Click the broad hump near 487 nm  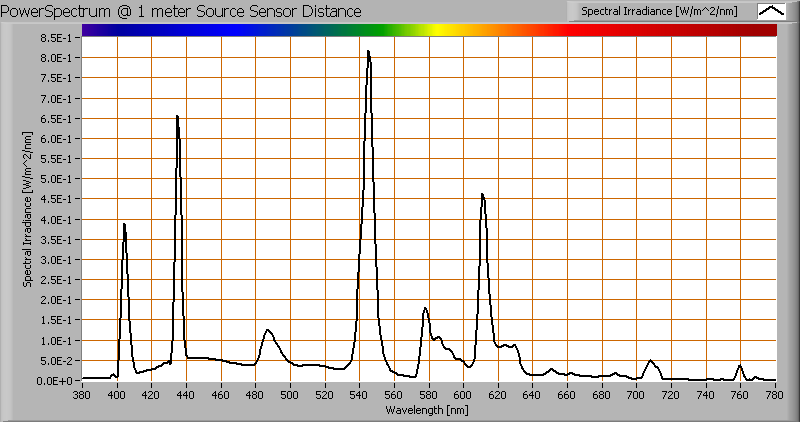(x=267, y=331)
